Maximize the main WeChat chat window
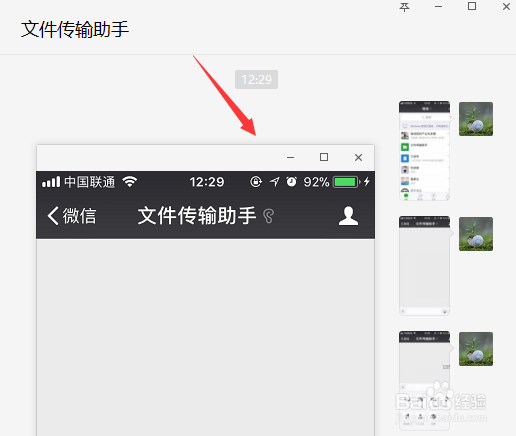516x436 pixels. tap(472, 6)
